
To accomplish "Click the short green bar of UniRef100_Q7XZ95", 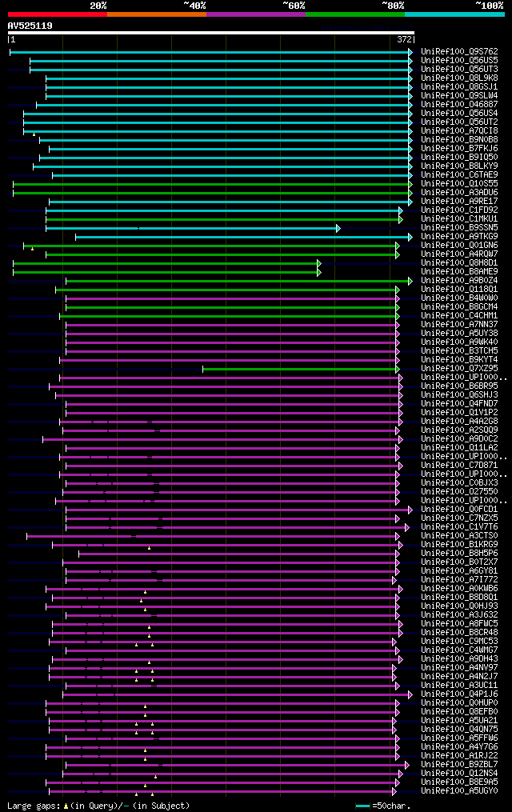I will (x=301, y=370).
